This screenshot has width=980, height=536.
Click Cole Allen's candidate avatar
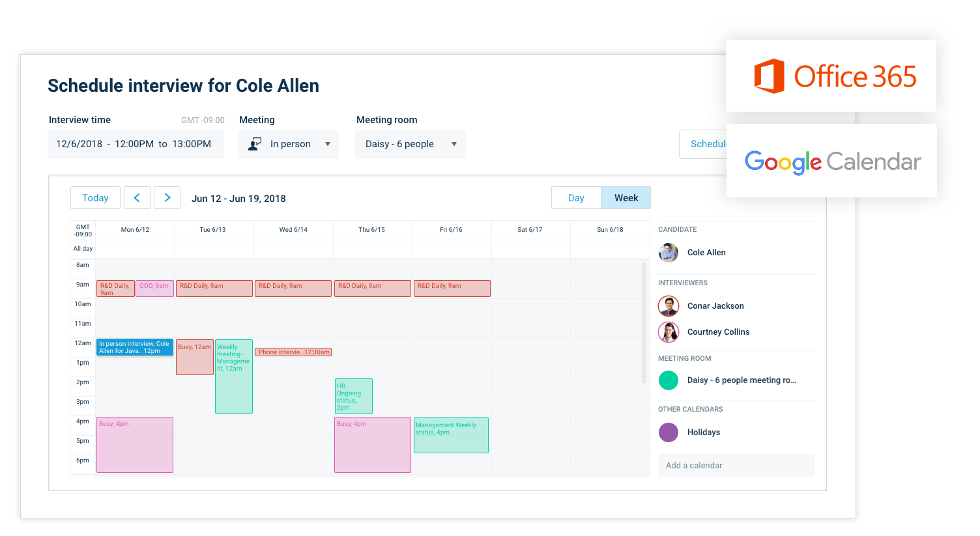[669, 253]
